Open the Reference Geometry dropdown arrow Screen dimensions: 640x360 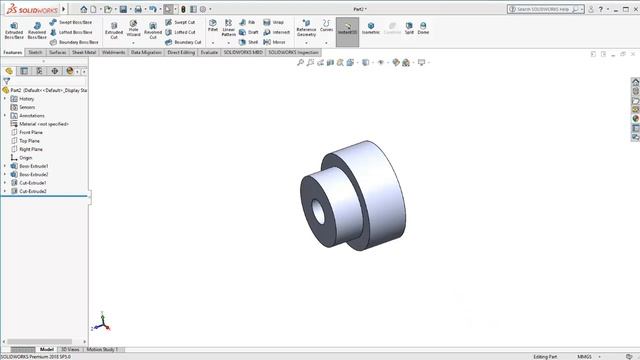click(x=306, y=42)
